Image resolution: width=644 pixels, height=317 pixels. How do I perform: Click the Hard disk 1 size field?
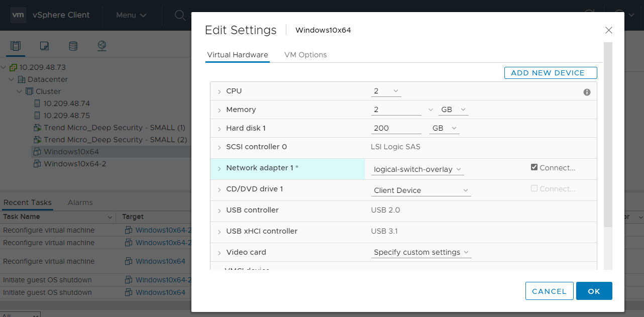(x=396, y=129)
